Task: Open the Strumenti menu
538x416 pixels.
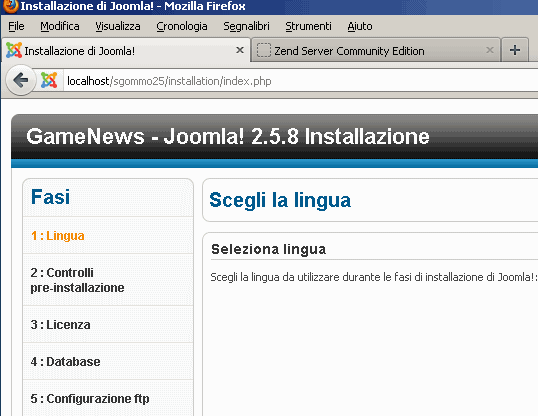Action: 308,26
